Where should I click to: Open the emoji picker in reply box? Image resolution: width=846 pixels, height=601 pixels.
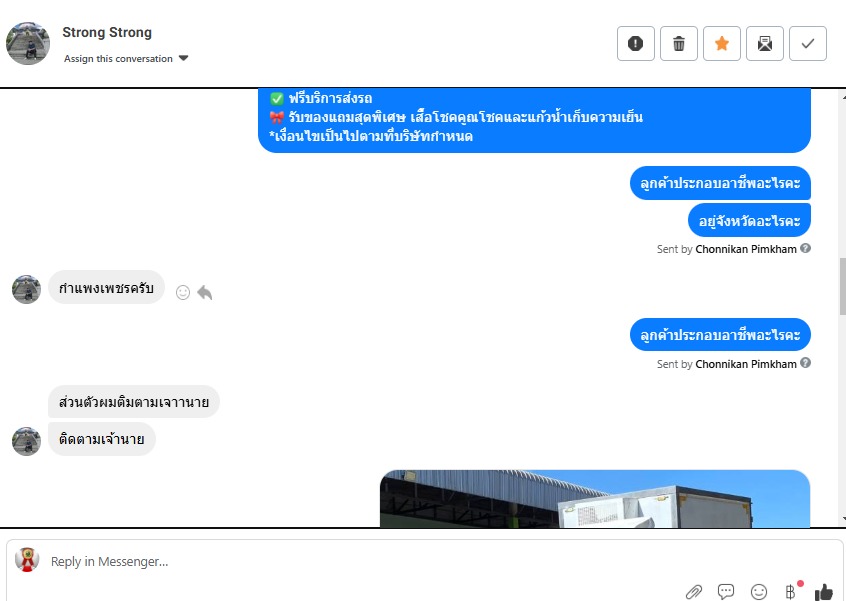pyautogui.click(x=759, y=592)
